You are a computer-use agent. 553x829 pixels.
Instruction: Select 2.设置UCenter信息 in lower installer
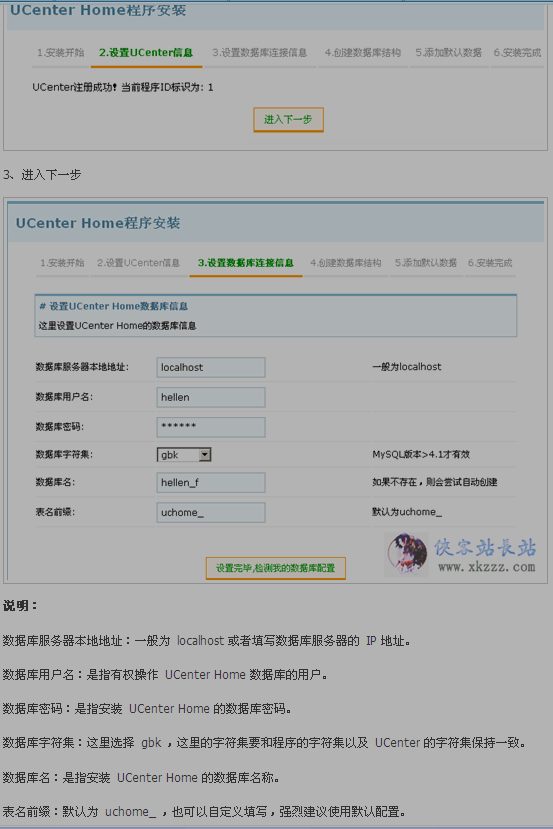138,263
